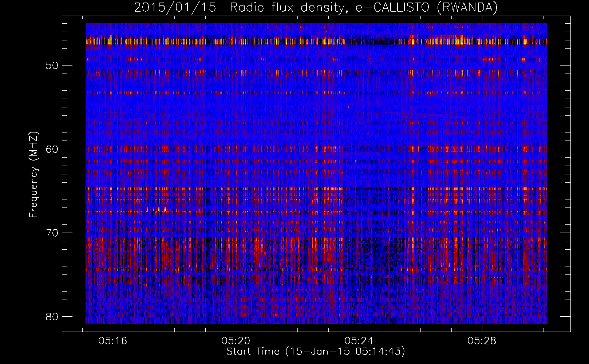This screenshot has width=589, height=364.
Task: Click the 60 MHz y-axis tick label
Action: [x=52, y=149]
